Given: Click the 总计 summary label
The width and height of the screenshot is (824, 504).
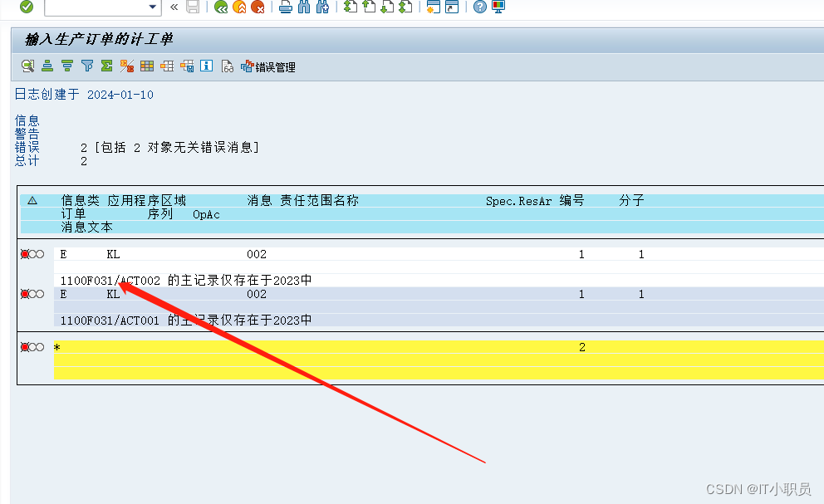Looking at the screenshot, I should tap(27, 161).
